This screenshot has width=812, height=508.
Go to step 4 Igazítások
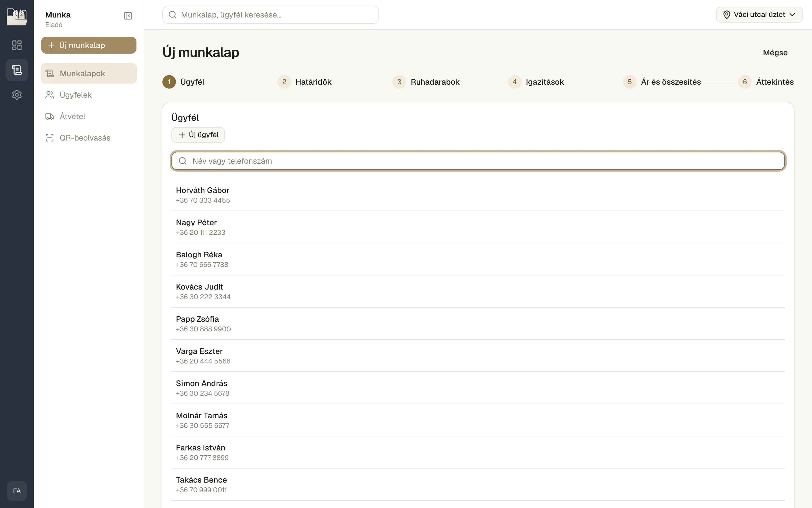click(536, 82)
